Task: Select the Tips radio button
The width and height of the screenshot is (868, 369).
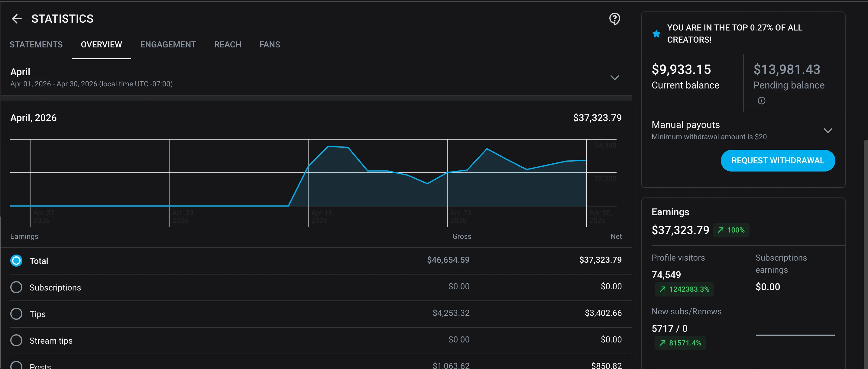Action: pos(16,314)
